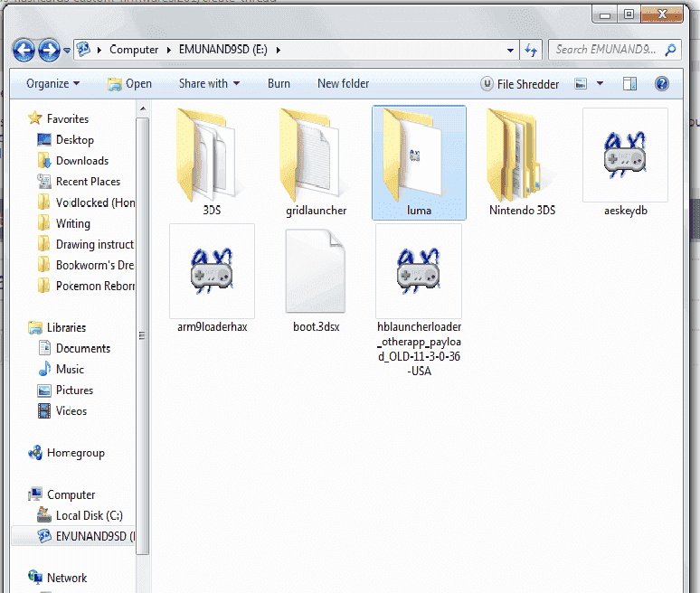The image size is (700, 593).
Task: Click navigation pane scrollbar up arrow
Action: (x=142, y=108)
